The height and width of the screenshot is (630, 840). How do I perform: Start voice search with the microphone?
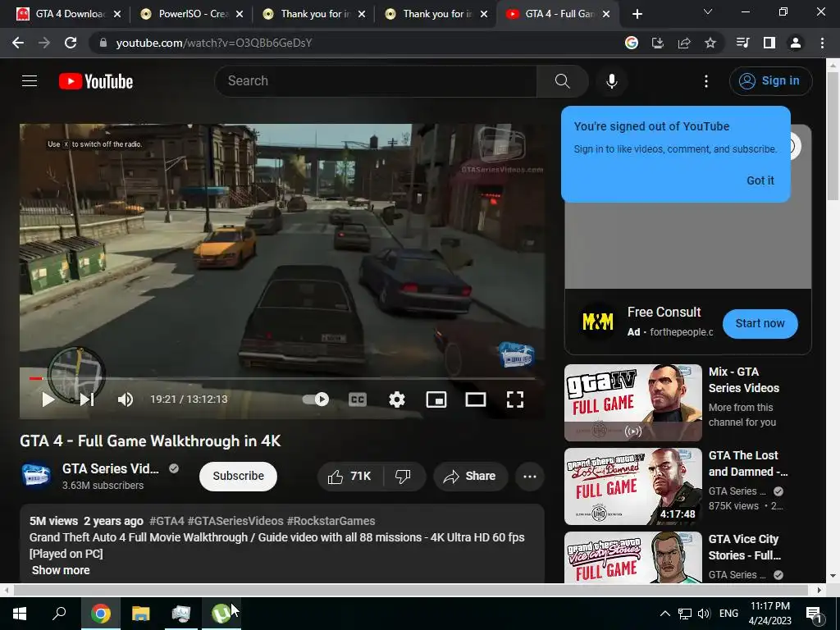tap(611, 81)
